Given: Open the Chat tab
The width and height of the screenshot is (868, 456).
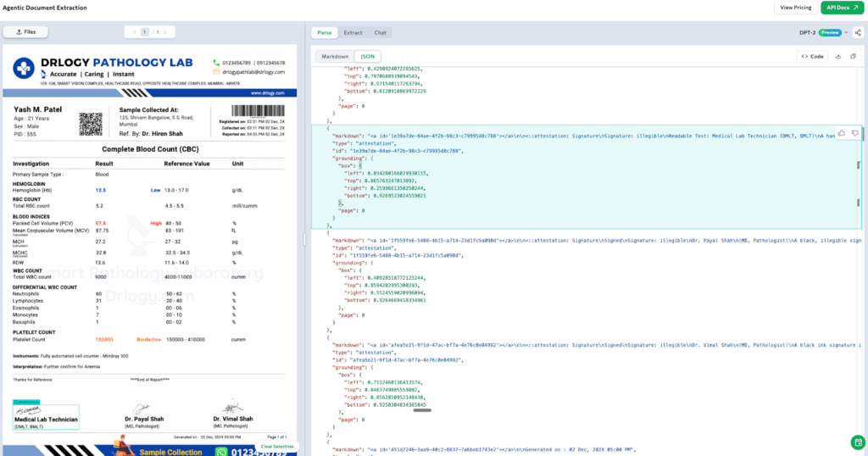Looking at the screenshot, I should 381,32.
